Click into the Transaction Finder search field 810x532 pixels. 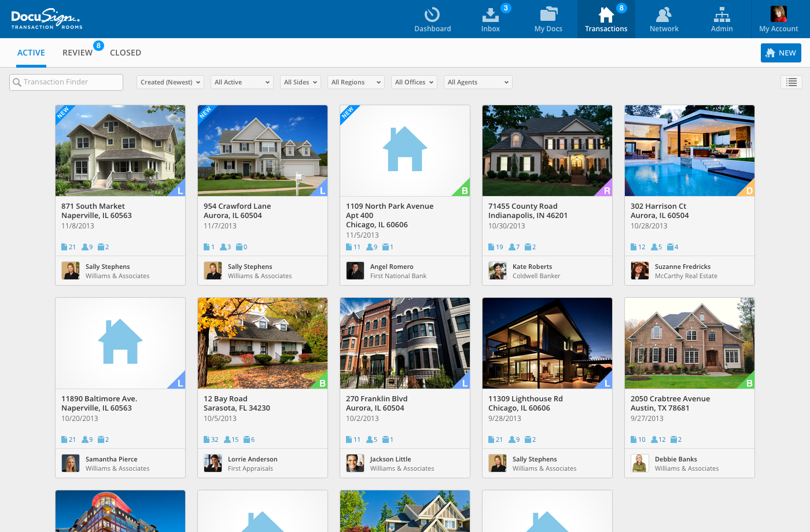66,82
